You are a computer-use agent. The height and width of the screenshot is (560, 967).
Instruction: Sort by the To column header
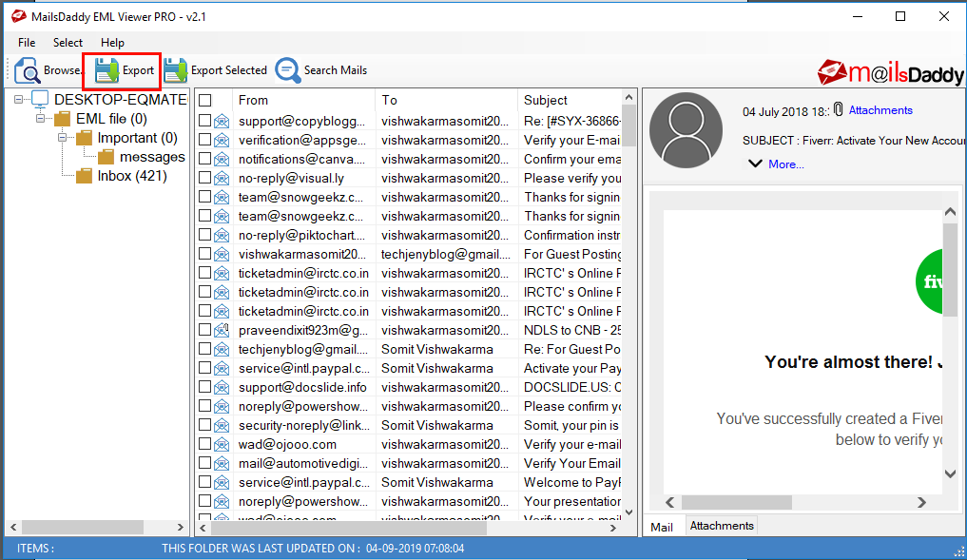pyautogui.click(x=446, y=100)
